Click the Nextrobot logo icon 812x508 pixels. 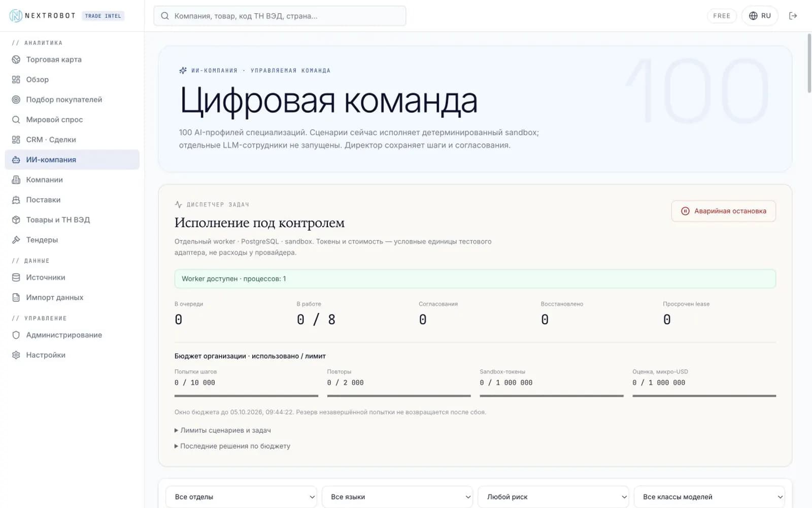pos(16,16)
